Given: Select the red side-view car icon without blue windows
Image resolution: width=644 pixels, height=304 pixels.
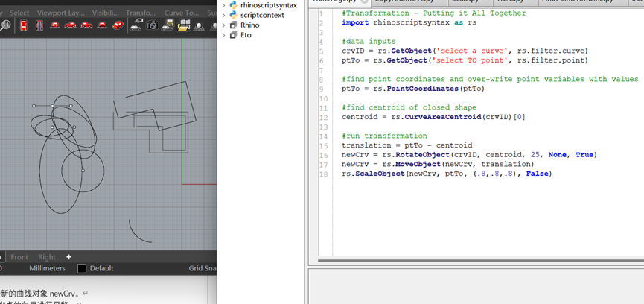Looking at the screenshot, I should pos(70,25).
